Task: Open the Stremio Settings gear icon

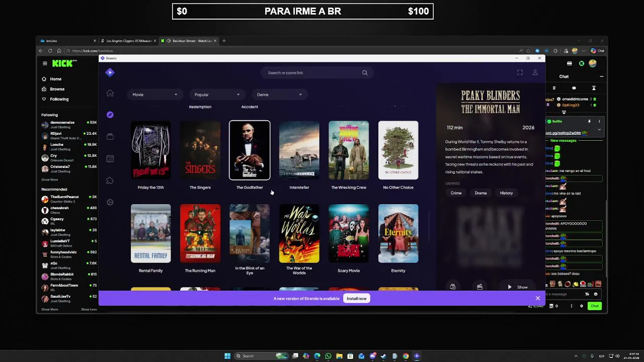Action: [110, 202]
